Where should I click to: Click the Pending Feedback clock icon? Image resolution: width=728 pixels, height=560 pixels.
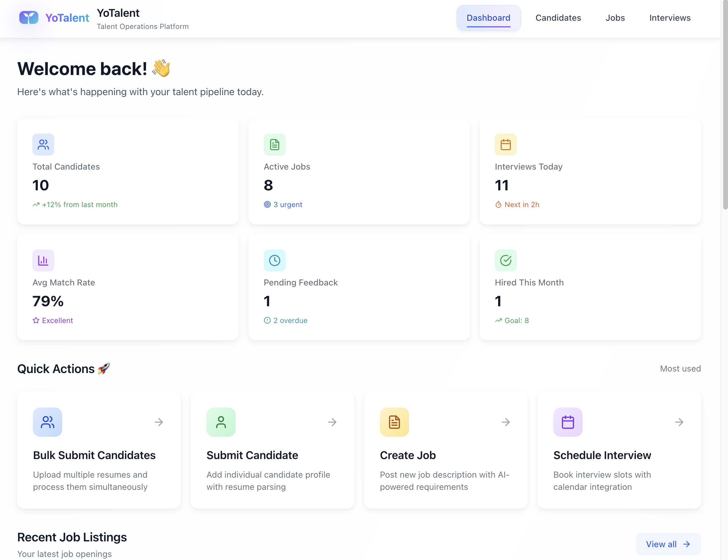[x=274, y=260]
